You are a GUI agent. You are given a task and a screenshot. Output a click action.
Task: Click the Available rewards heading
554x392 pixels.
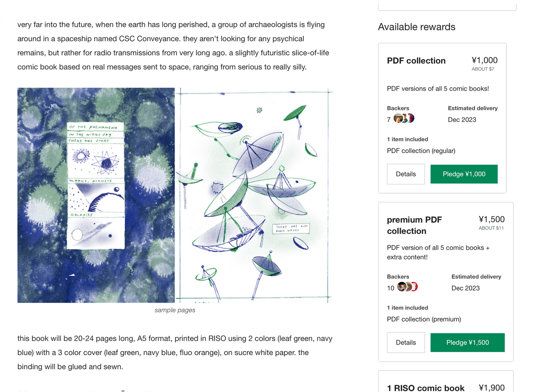click(416, 27)
